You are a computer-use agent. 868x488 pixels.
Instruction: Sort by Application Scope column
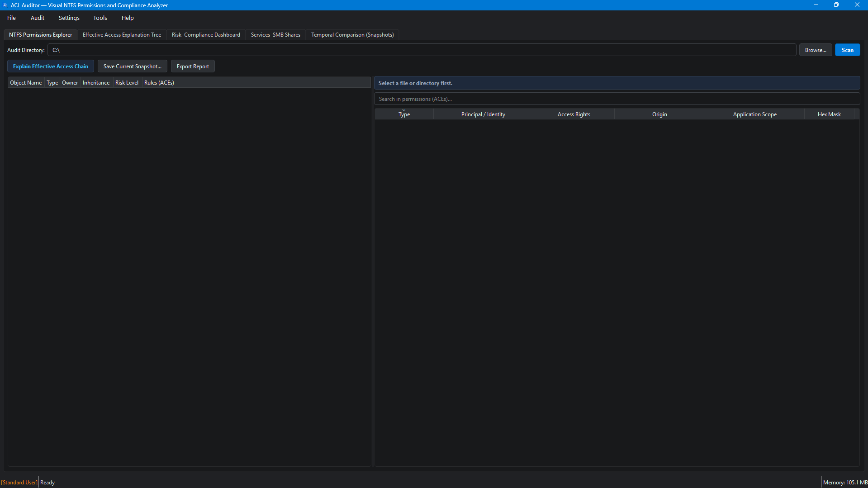(754, 114)
